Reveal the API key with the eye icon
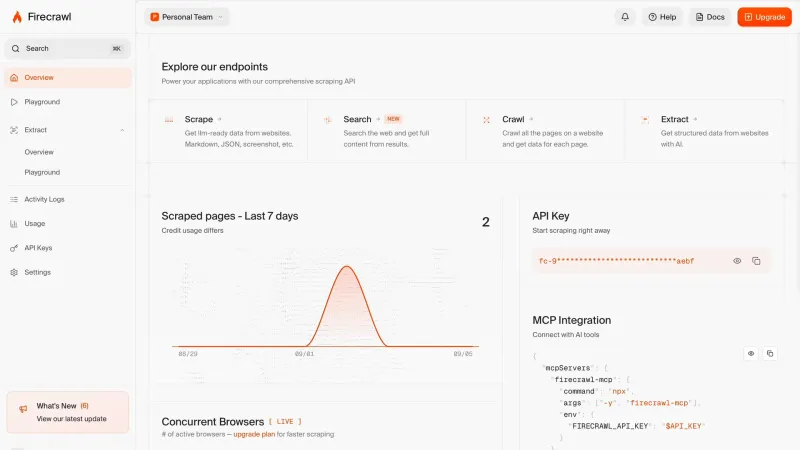 tap(737, 261)
